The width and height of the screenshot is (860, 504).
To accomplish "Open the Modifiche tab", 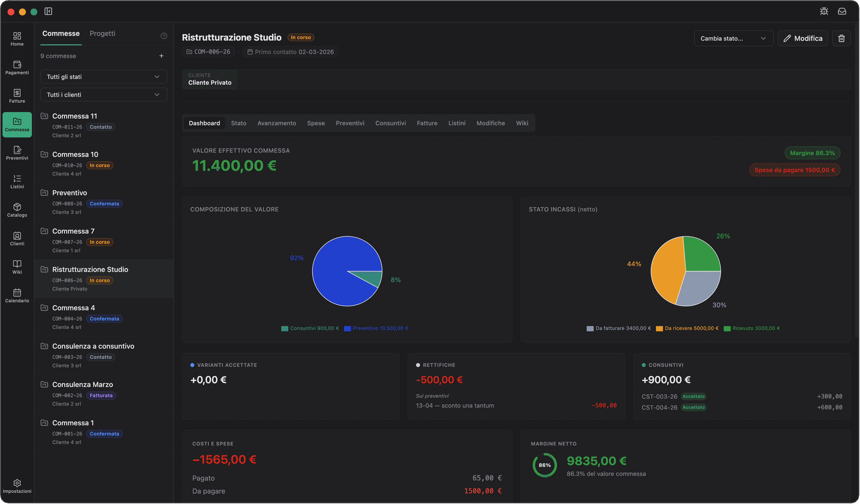I will point(491,123).
